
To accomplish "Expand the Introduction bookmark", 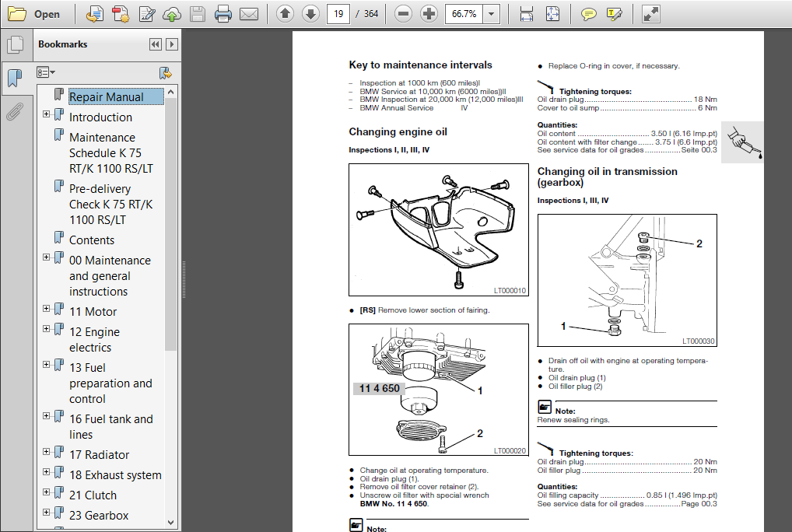I will click(x=47, y=114).
